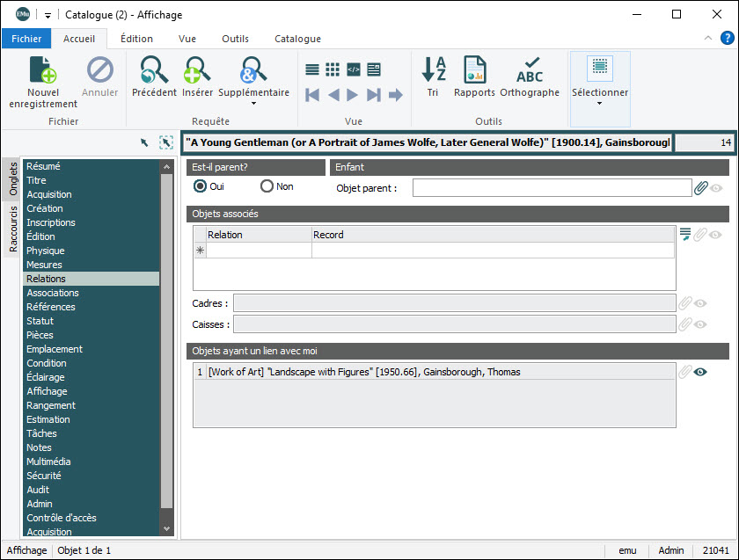Viewport: 739px width, 560px height.
Task: Open the Fichier menu
Action: (26, 39)
